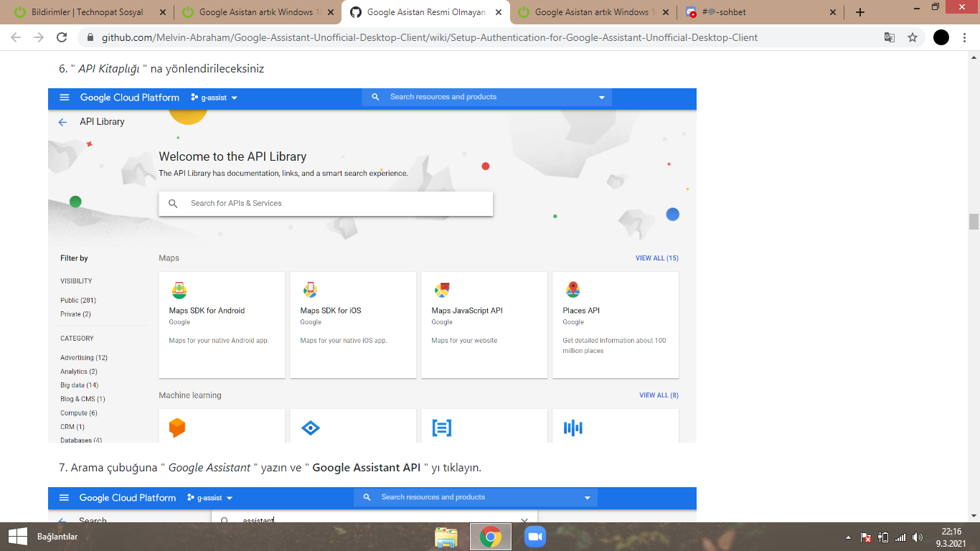Image resolution: width=980 pixels, height=551 pixels.
Task: Click the blue diamond eye Machine learning icon
Action: [310, 428]
